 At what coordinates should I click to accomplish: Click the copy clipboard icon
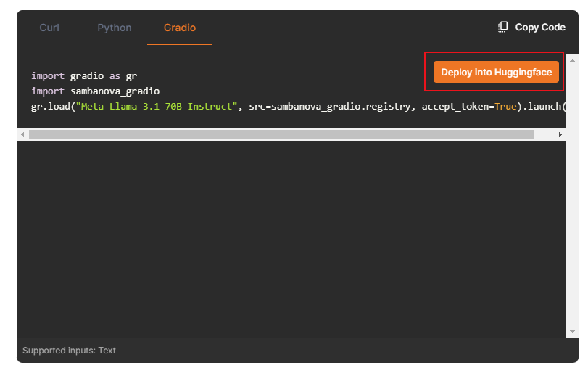502,27
